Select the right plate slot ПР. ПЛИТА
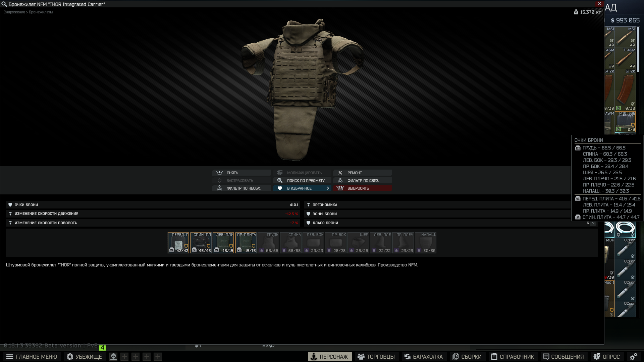This screenshot has height=362, width=644. click(246, 243)
